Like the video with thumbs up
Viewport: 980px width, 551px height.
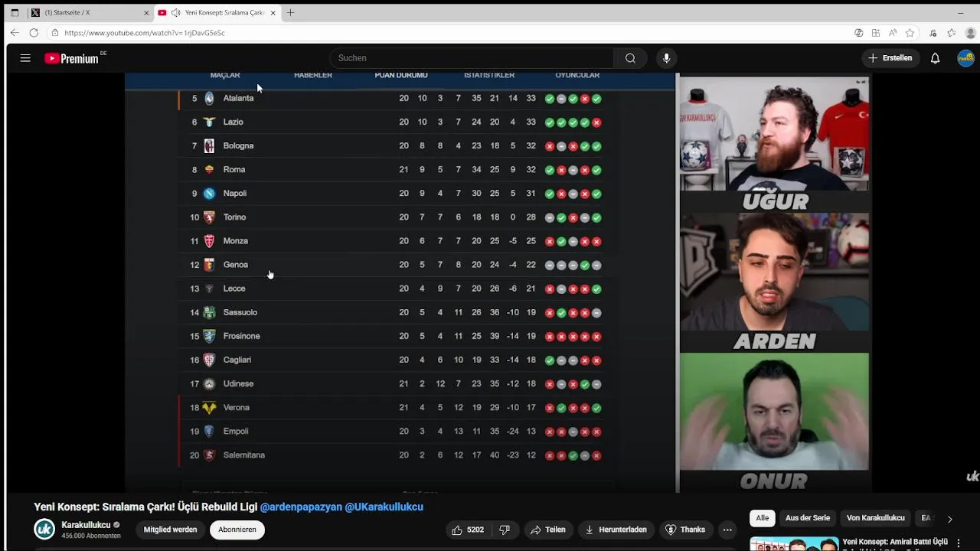467,530
